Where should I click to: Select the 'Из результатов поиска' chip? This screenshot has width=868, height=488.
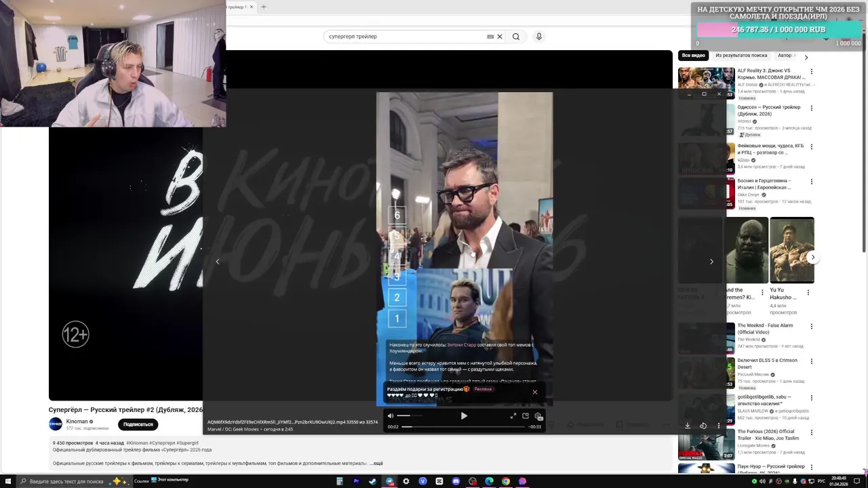tap(741, 56)
